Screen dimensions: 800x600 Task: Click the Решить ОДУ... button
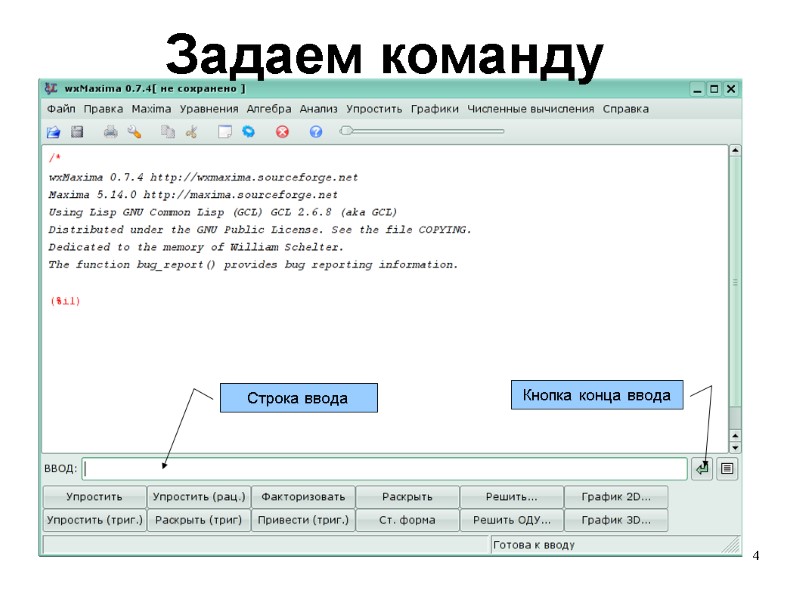(512, 520)
